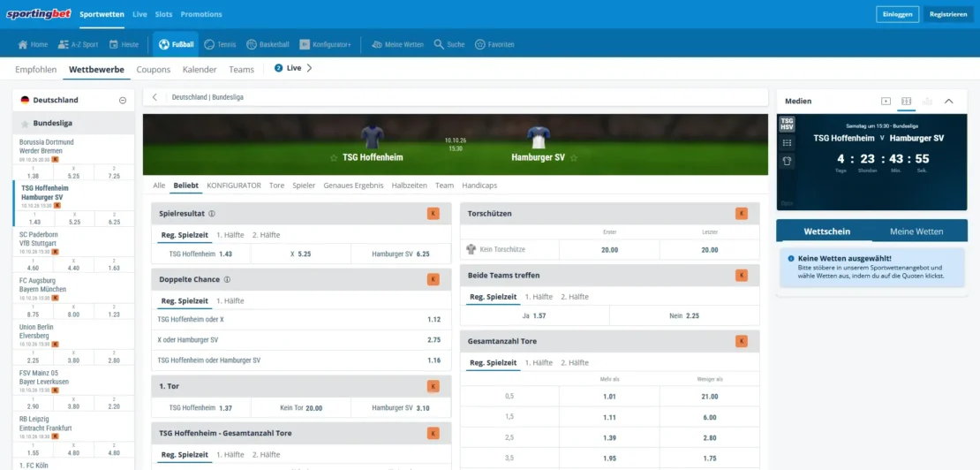980x470 pixels.
Task: Pick Ja 1.57 in Beide Teams treffen
Action: (534, 315)
